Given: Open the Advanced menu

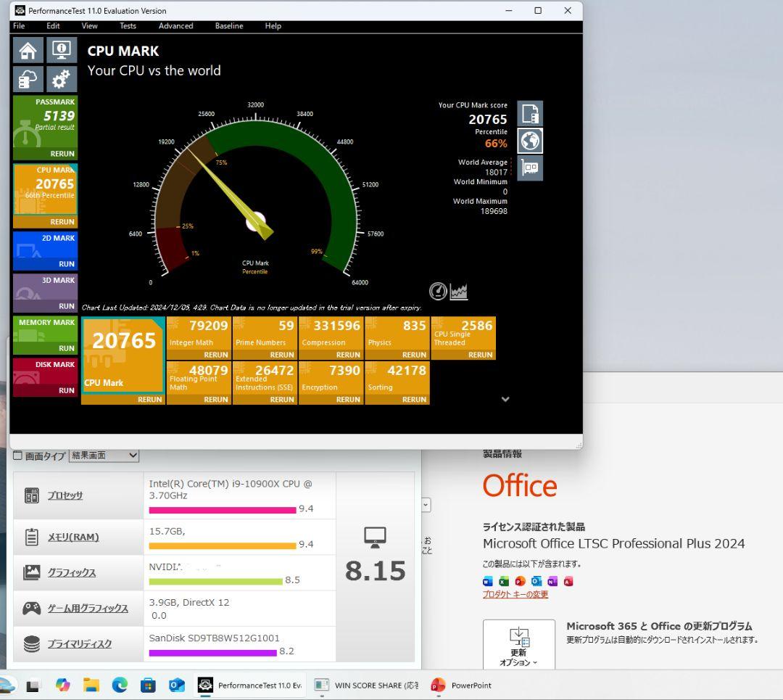Looking at the screenshot, I should coord(175,26).
